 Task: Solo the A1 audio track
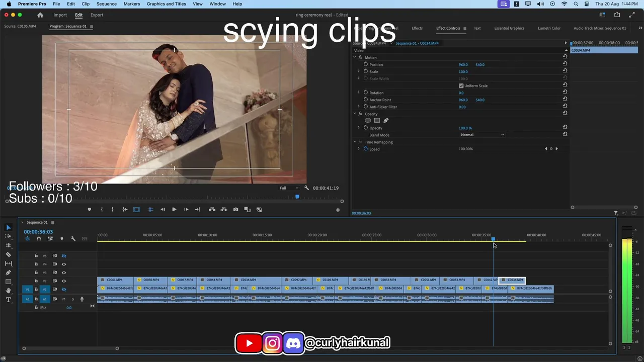point(72,299)
